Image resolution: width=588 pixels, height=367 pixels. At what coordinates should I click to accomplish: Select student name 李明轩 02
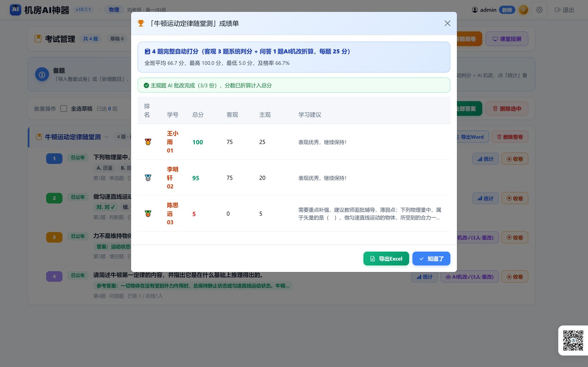pyautogui.click(x=173, y=178)
